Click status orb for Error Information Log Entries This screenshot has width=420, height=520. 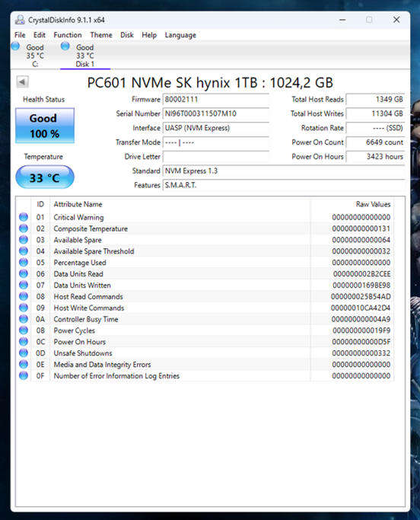click(24, 375)
